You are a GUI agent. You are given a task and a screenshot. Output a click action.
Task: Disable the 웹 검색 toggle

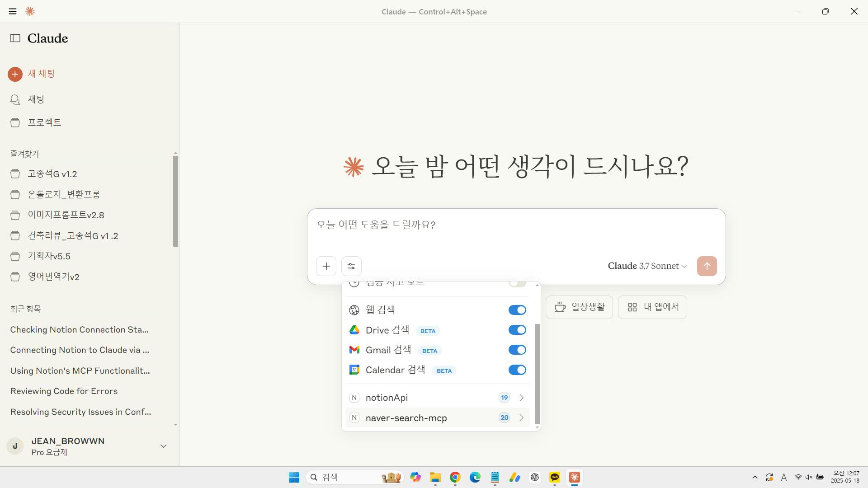517,310
